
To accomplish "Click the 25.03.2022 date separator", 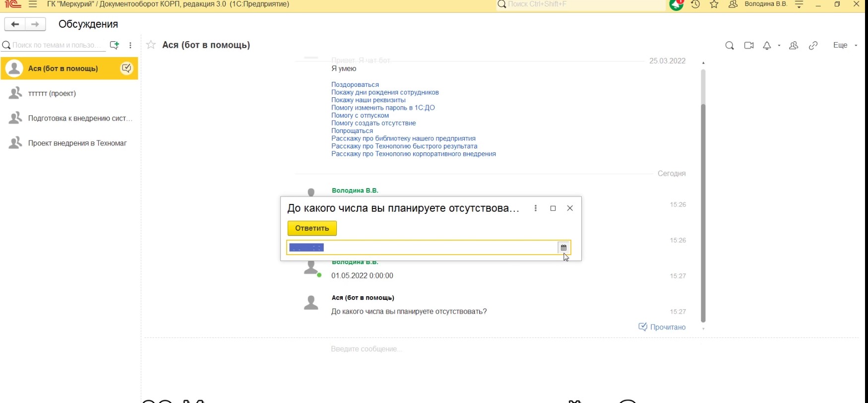I will click(667, 61).
